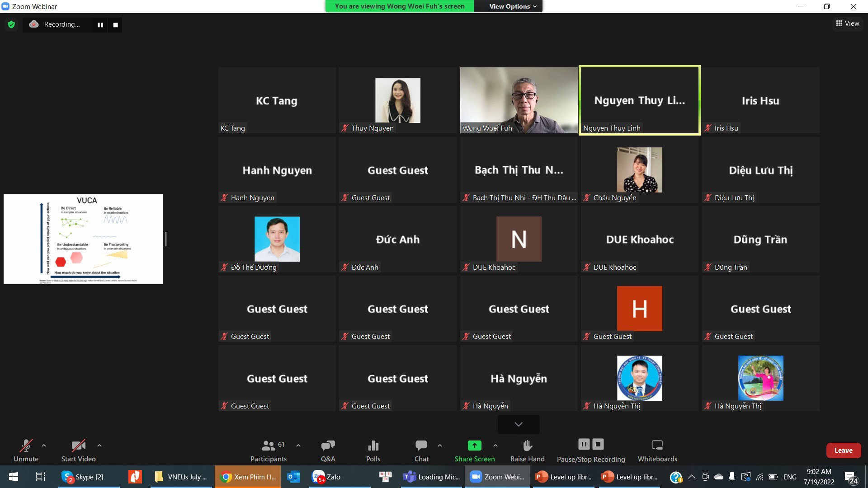
Task: Click the 'You are viewing Wong Woei Fuh's screen' banner
Action: click(x=400, y=6)
